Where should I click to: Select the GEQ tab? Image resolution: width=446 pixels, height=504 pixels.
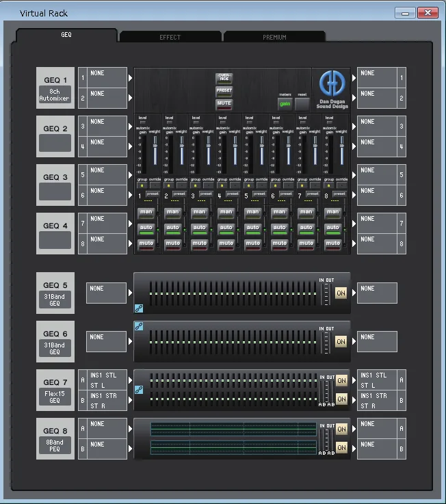click(66, 35)
